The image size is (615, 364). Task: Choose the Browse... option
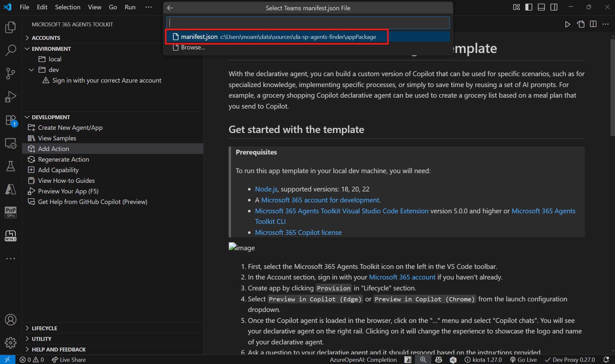tap(308, 48)
